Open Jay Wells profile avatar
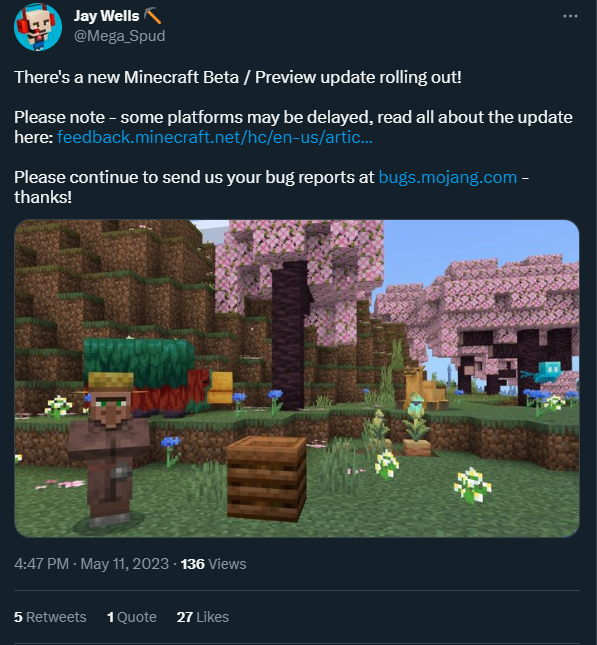This screenshot has width=597, height=645. pos(38,27)
